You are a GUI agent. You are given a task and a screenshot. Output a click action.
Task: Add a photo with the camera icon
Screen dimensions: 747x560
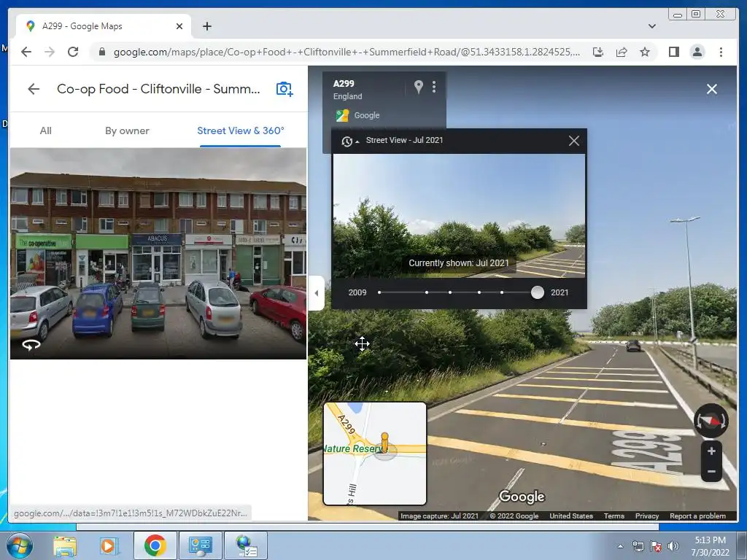pyautogui.click(x=285, y=88)
